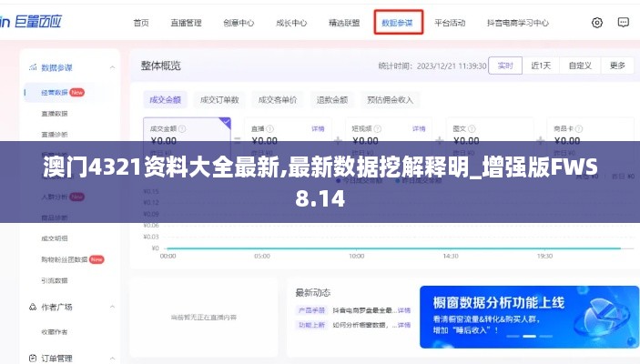640x364 pixels.
Task: Collapse the 数据参谋 sidebar section chevron
Action: tap(112, 67)
